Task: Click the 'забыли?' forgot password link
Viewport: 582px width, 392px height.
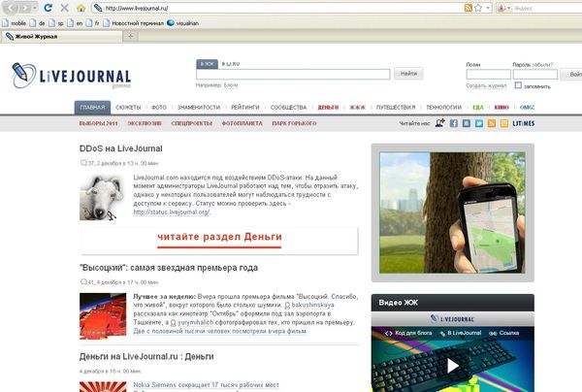Action: click(x=542, y=65)
